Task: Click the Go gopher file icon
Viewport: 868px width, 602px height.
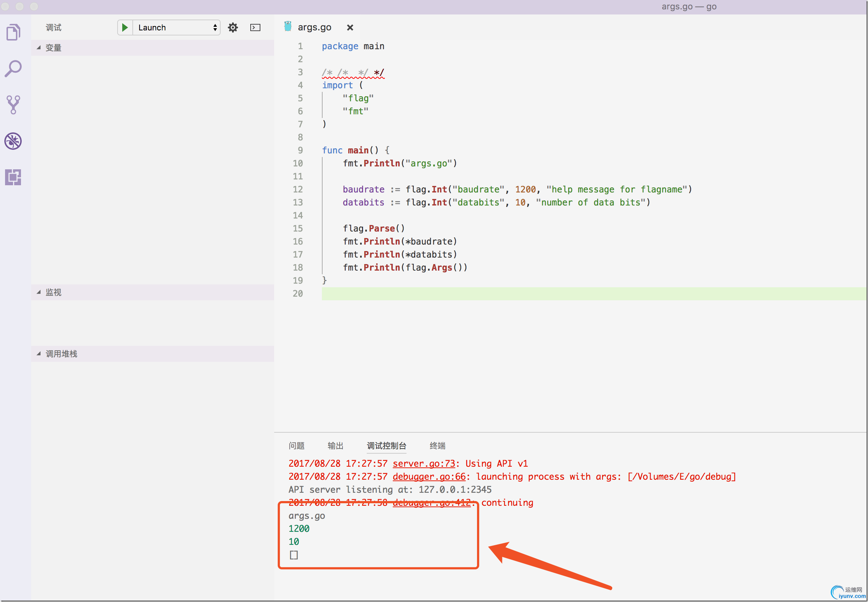Action: point(288,27)
